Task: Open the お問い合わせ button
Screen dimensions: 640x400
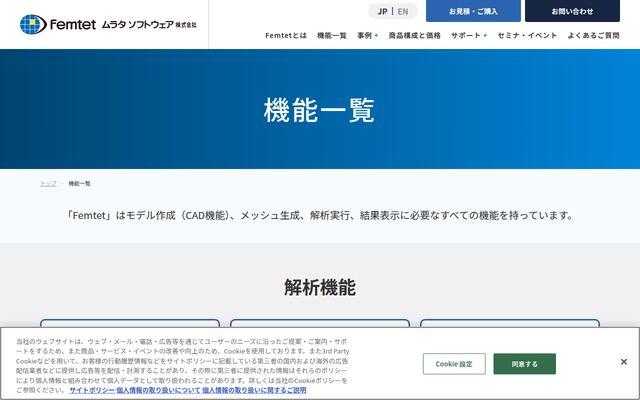Action: pyautogui.click(x=572, y=11)
